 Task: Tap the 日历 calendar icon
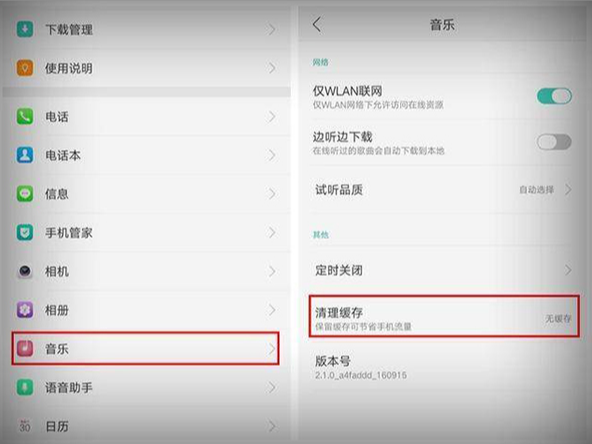point(25,426)
